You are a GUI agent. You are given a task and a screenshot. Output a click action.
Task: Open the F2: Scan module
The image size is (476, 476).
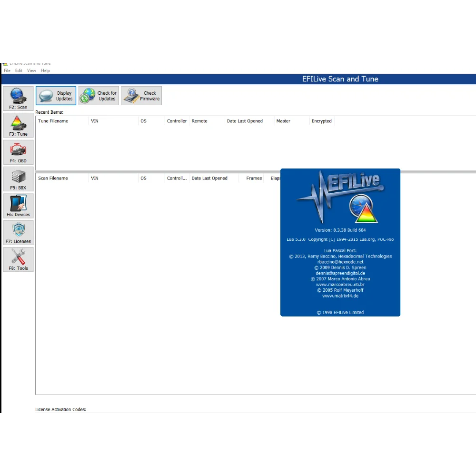[18, 98]
